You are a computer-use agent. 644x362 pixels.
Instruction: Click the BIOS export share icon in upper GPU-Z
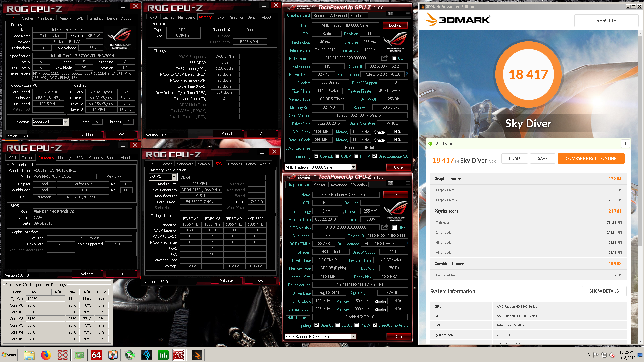384,58
